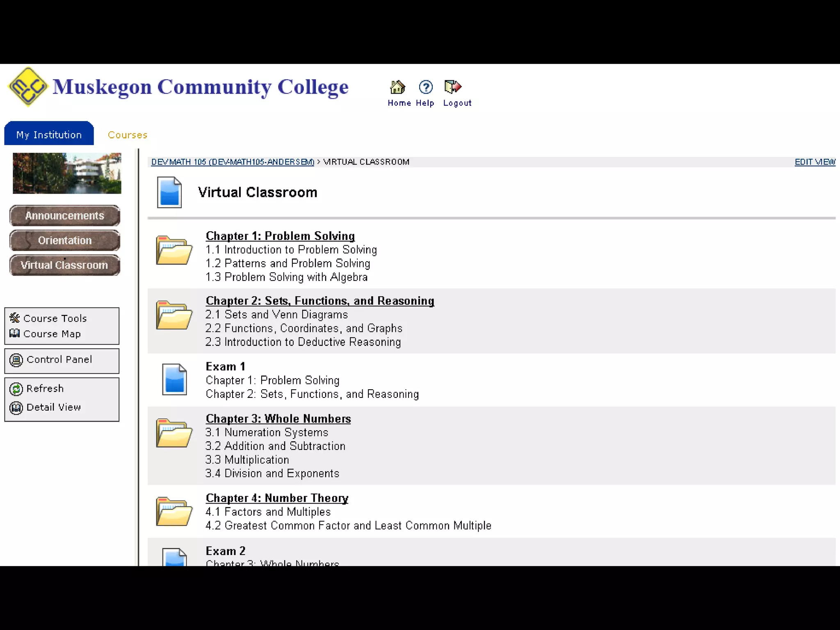Click the Home house icon

(397, 87)
